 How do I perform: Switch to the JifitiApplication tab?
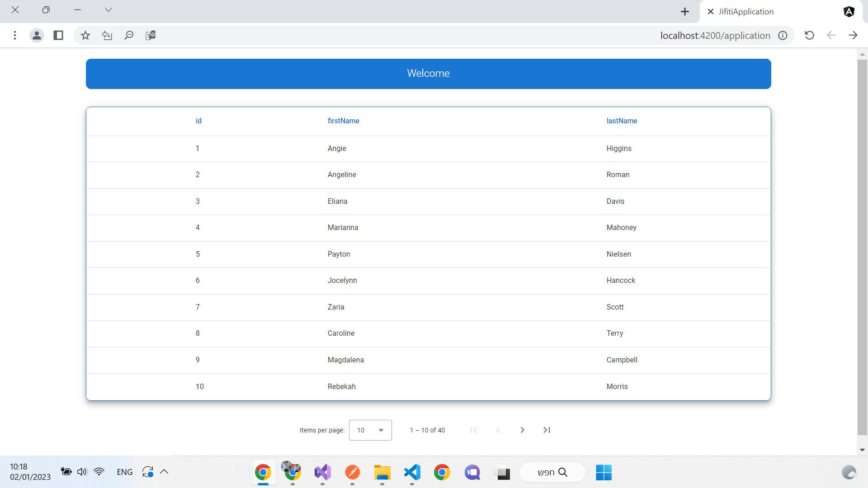tap(747, 11)
